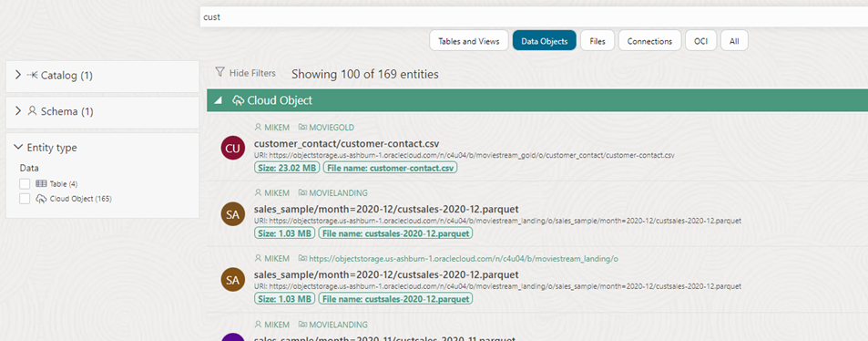The image size is (868, 341).
Task: Click user icon above customer-contact.csv entry
Action: [x=258, y=128]
